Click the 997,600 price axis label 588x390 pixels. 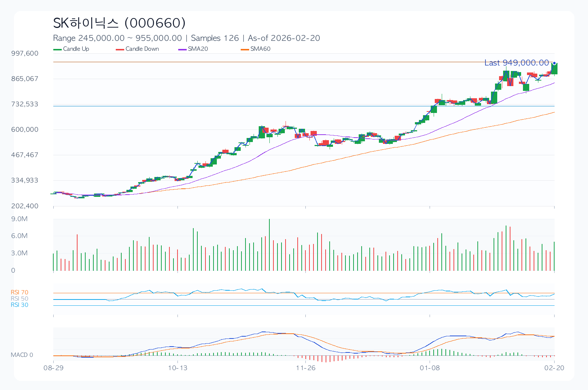click(x=25, y=53)
